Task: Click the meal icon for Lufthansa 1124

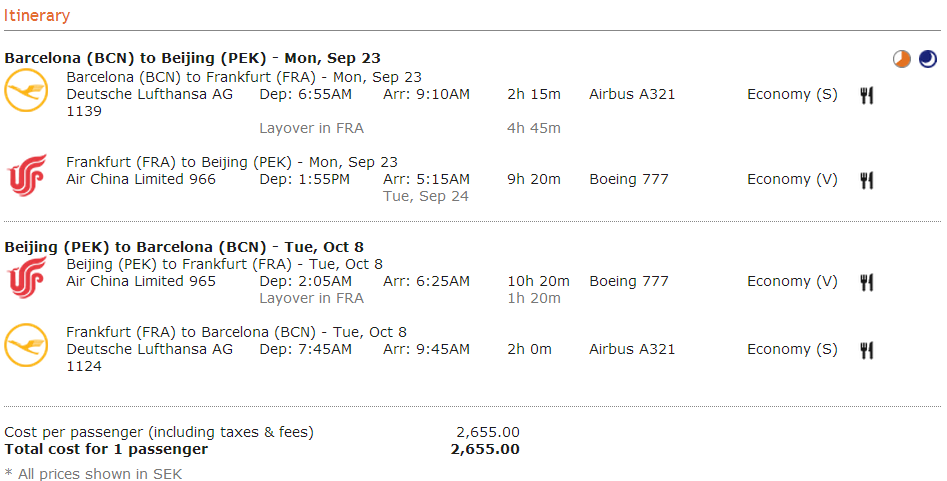Action: 867,350
